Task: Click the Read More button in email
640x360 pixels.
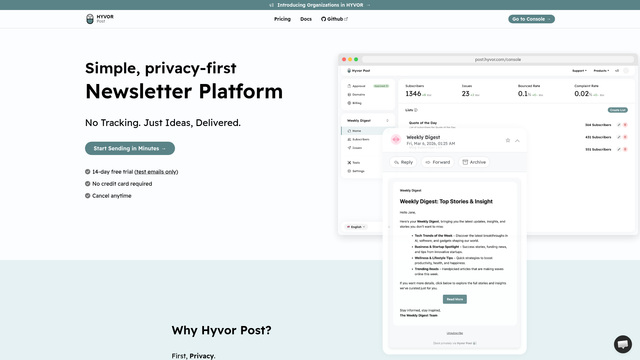Action: pyautogui.click(x=455, y=299)
